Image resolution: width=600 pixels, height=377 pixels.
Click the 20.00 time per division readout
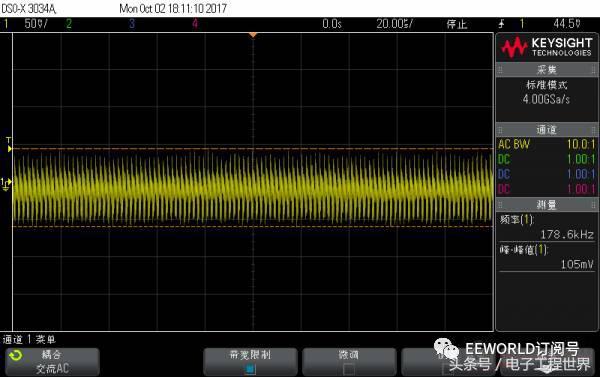click(394, 24)
